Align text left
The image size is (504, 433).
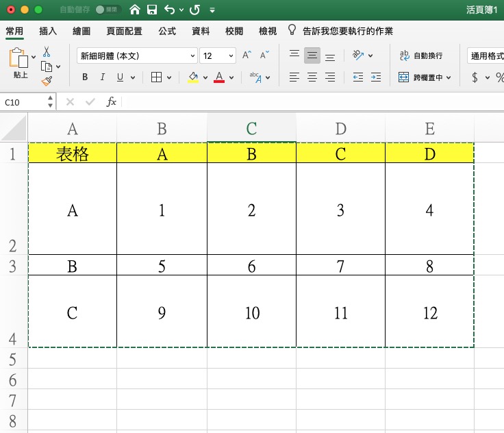(294, 77)
